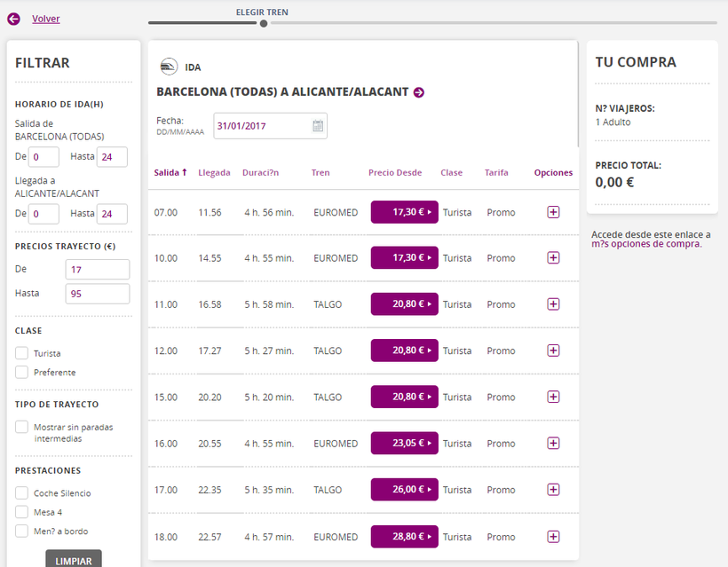This screenshot has width=728, height=567.
Task: Sort by Precio Desde column header
Action: [x=395, y=173]
